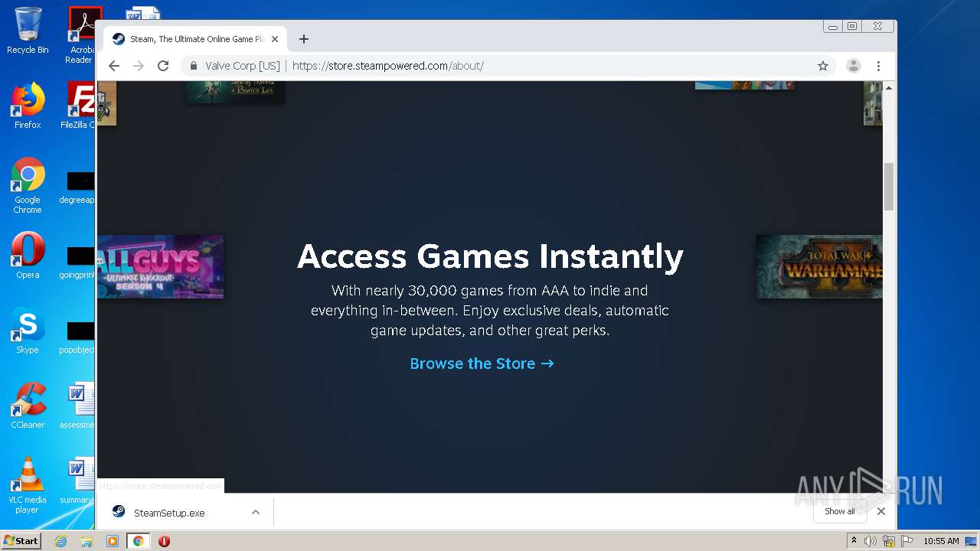Open Acrobat Reader desktop shortcut
Screen dimensions: 980x551
point(81,35)
